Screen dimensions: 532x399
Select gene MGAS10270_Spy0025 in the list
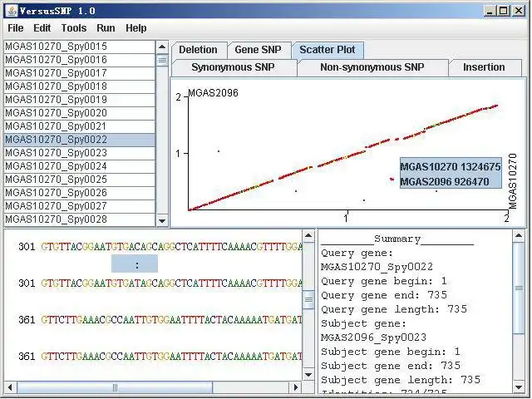80,180
